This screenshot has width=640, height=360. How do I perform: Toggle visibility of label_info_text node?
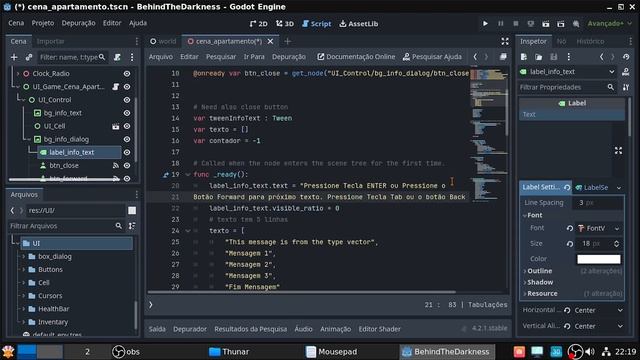[127, 152]
